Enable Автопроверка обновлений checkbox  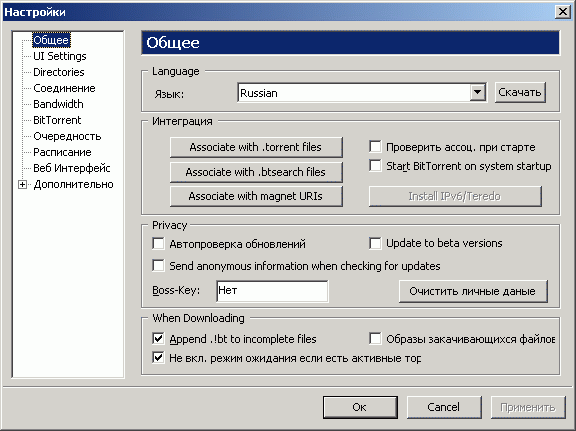158,243
